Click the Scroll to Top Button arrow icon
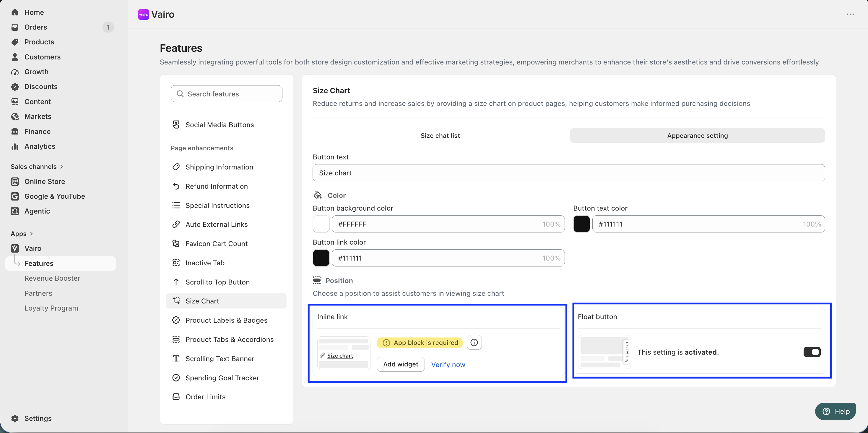 coord(176,282)
